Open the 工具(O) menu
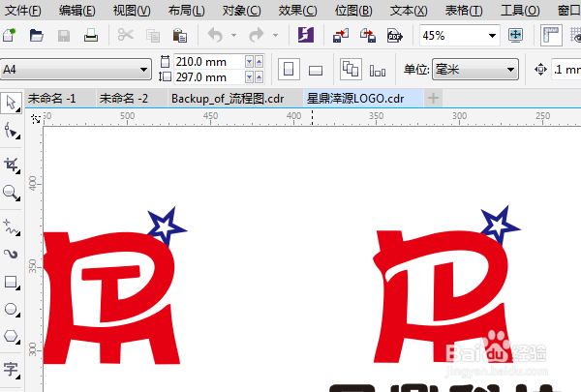The width and height of the screenshot is (581, 392). pos(520,11)
